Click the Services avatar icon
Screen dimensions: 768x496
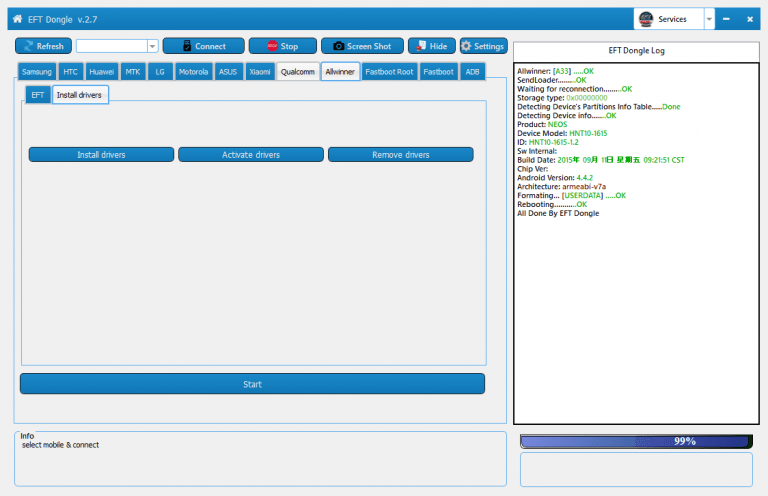point(646,19)
